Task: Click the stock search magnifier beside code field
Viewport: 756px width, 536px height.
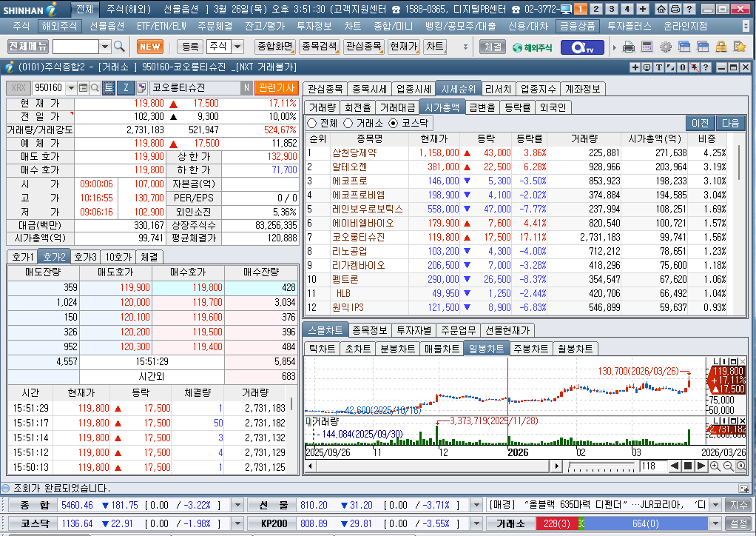Action: tap(95, 88)
